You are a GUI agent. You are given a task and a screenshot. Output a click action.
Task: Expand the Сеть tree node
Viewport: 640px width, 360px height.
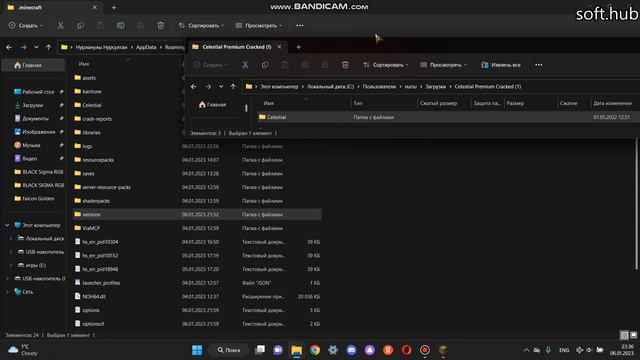click(x=7, y=292)
